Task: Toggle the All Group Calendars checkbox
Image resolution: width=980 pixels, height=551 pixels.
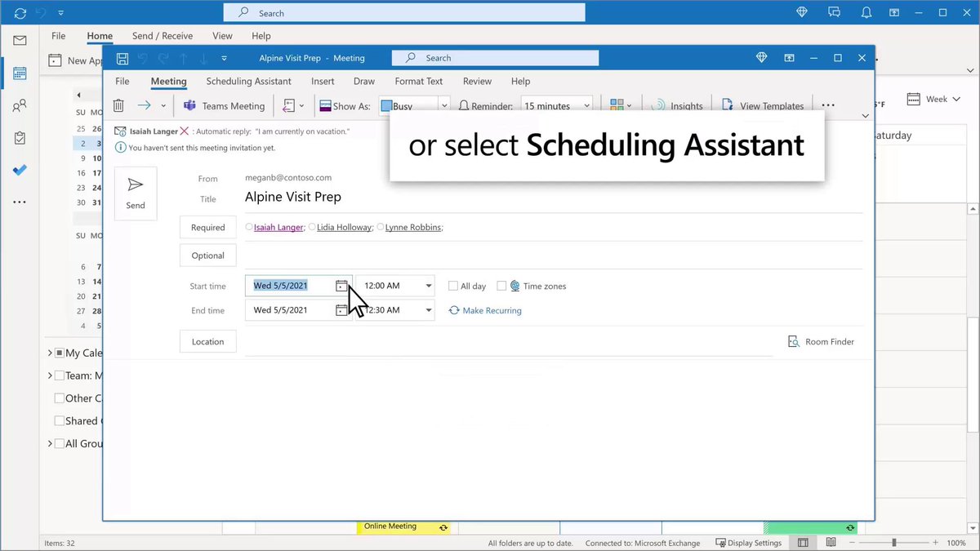Action: click(60, 444)
